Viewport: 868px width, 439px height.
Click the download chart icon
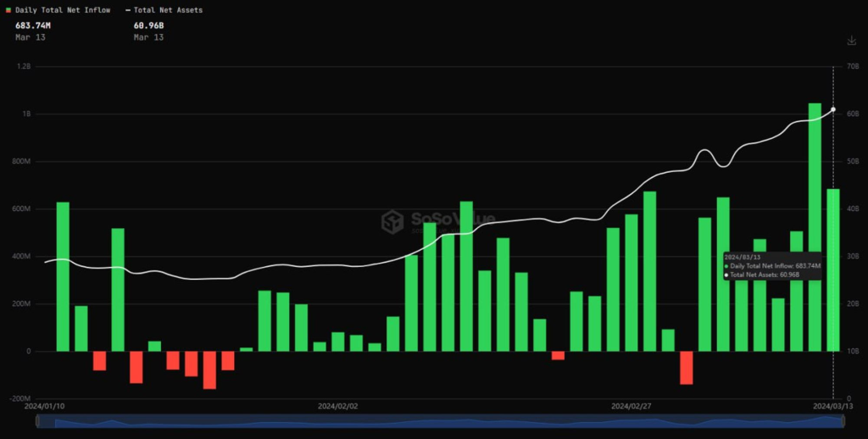tap(851, 41)
